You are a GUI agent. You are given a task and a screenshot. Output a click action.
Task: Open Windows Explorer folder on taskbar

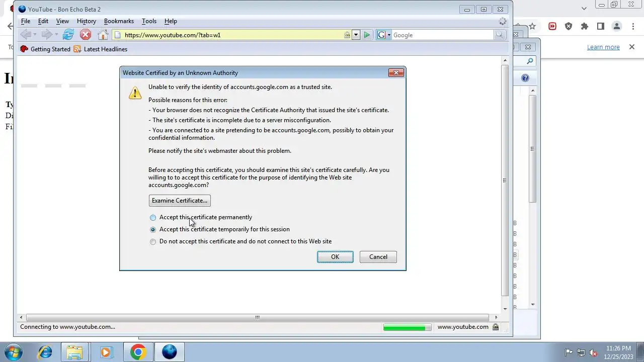74,352
